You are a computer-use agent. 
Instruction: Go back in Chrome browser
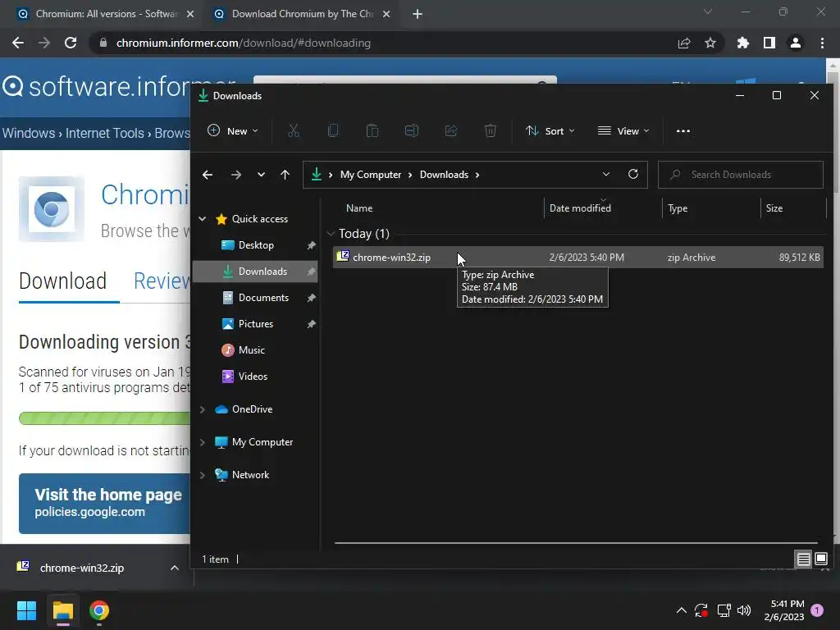pyautogui.click(x=18, y=43)
